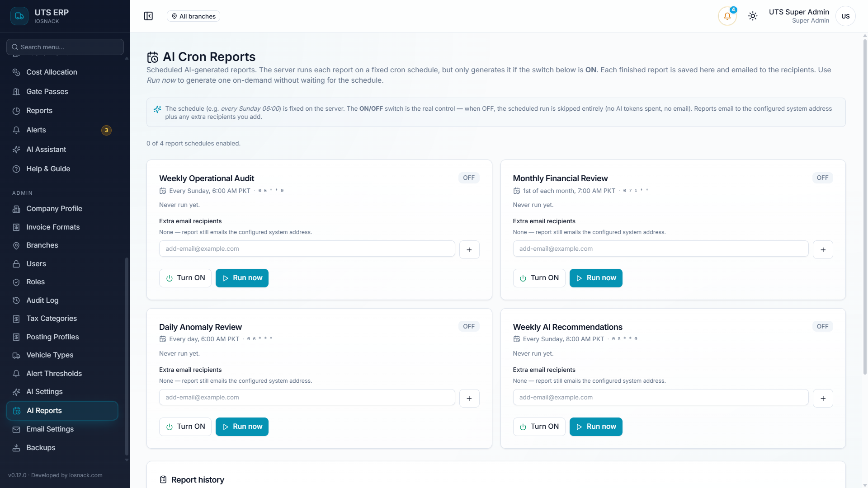
Task: Open Cost Allocation menu item
Action: point(62,72)
